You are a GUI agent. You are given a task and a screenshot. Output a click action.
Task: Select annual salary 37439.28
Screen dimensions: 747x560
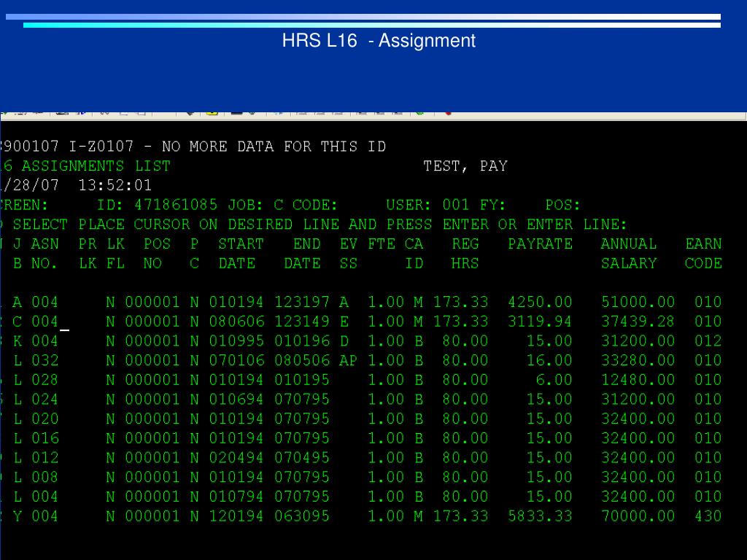click(x=638, y=322)
